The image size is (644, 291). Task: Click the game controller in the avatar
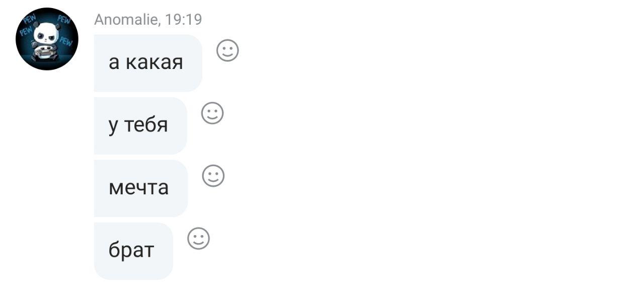44,51
